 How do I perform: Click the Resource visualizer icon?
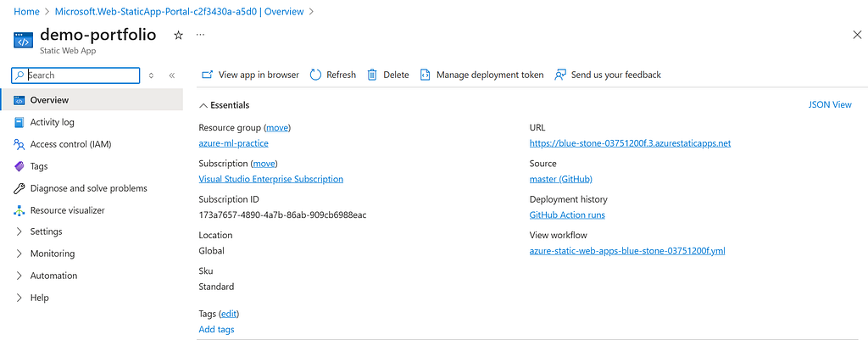pyautogui.click(x=19, y=210)
